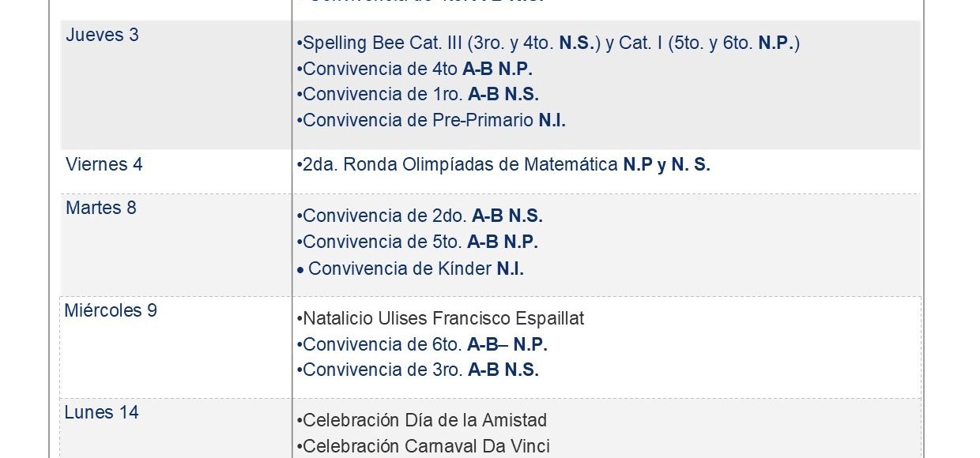Click the Martes 8 date label
The width and height of the screenshot is (980, 458).
[101, 208]
